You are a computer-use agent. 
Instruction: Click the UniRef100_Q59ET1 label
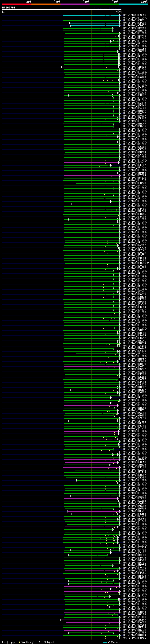[x=135, y=256]
